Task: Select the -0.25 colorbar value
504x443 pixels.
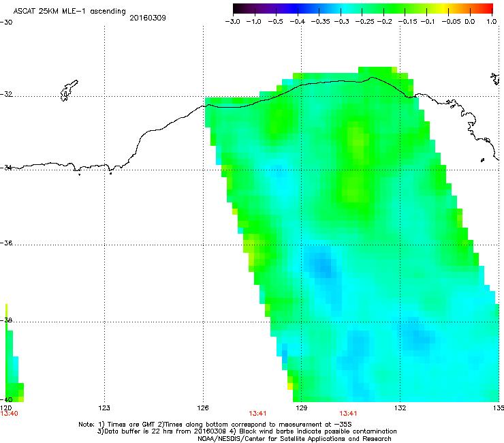Action: point(365,22)
